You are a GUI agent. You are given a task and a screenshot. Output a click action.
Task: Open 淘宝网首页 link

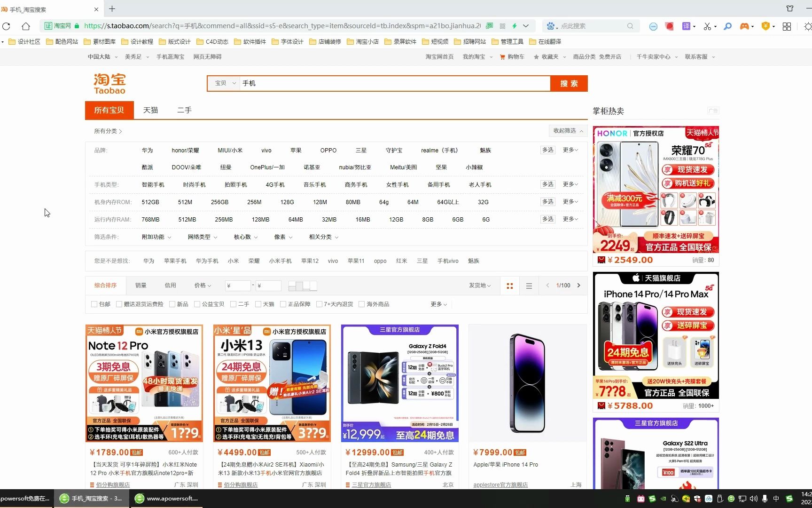(x=439, y=57)
